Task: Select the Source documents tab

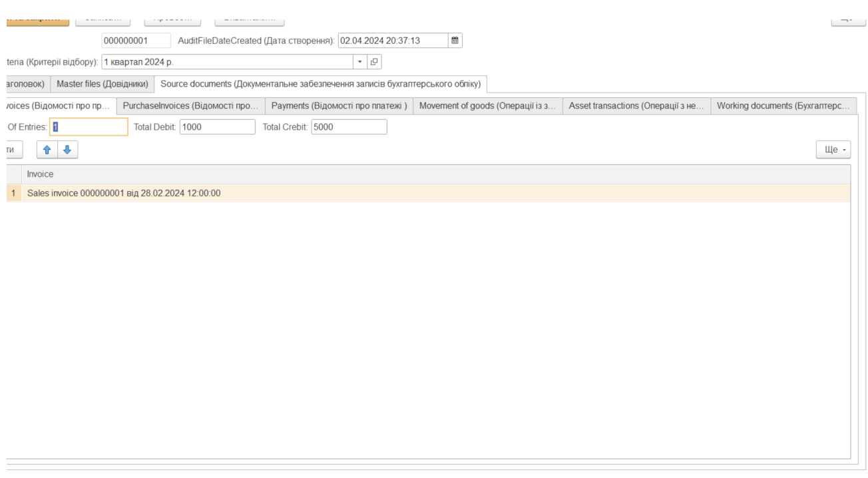Action: click(x=320, y=84)
